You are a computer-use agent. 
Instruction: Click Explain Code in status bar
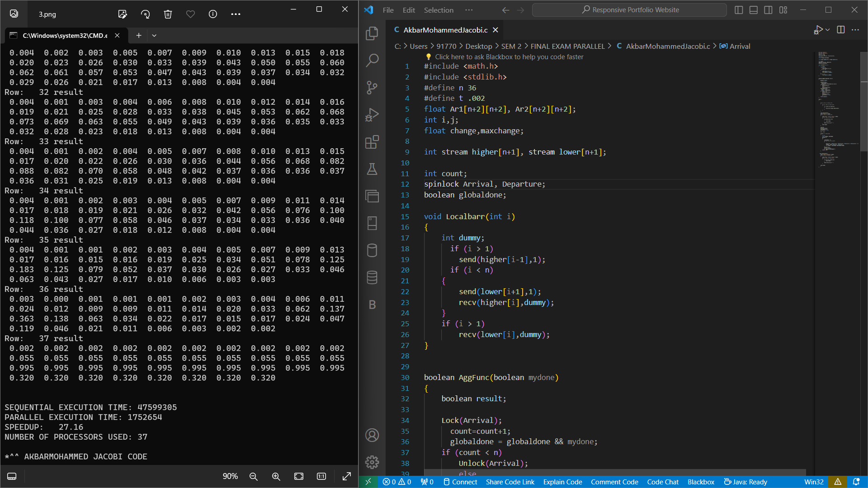(562, 482)
